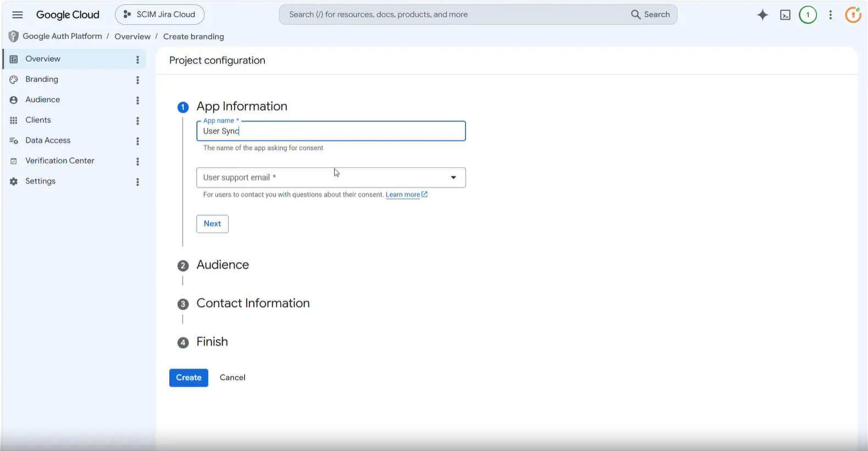The height and width of the screenshot is (451, 868).
Task: Open the hamburger navigation menu
Action: 18,15
